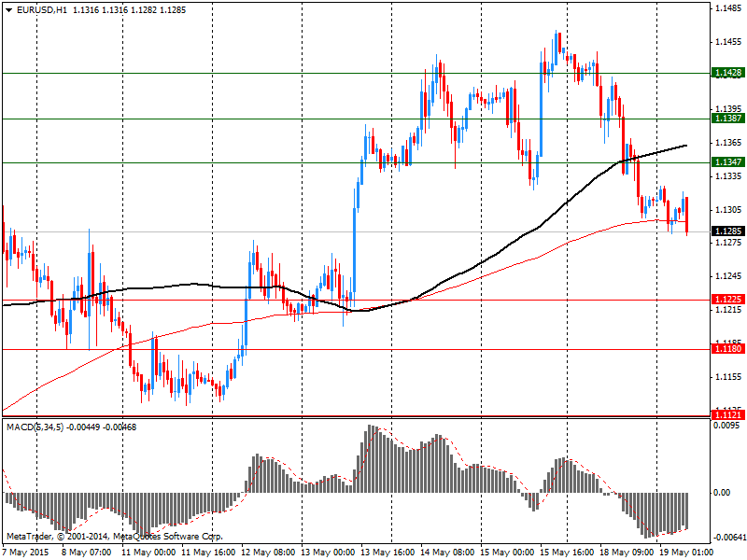
Task: Click the 1.1245 price scale value
Action: 729,276
